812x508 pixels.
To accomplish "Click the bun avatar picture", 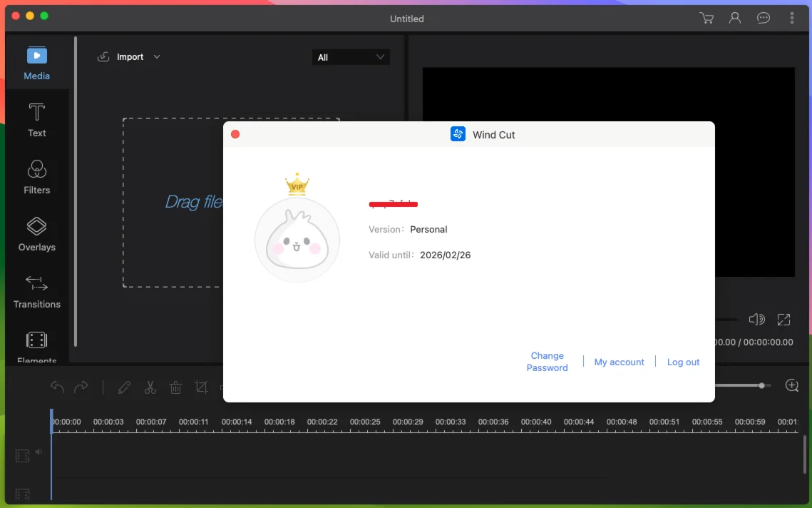I will (297, 240).
